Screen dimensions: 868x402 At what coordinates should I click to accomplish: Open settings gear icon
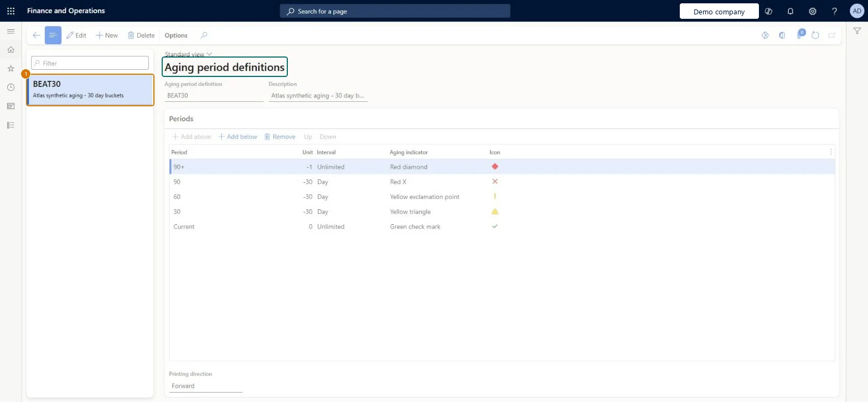(813, 11)
